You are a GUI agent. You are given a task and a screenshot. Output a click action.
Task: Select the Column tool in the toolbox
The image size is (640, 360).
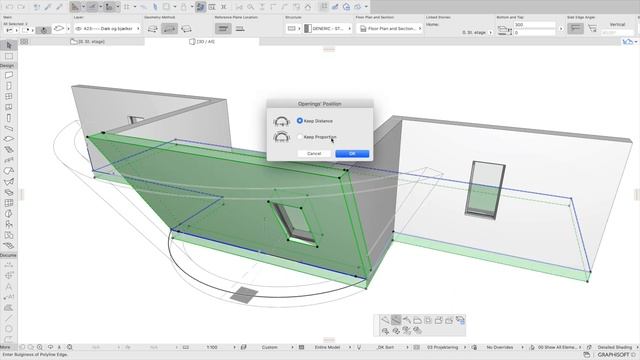click(x=9, y=118)
